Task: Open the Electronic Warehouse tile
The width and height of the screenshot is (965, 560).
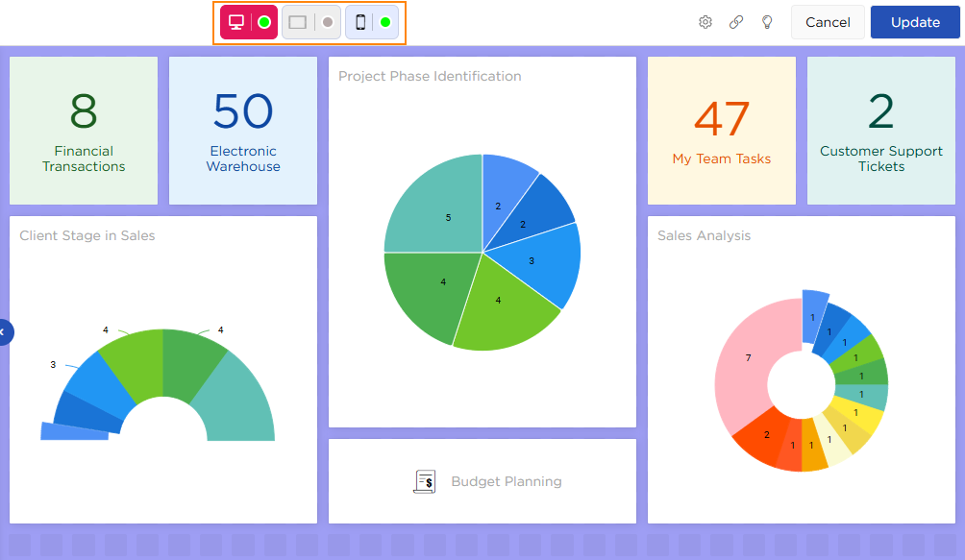Action: (243, 131)
